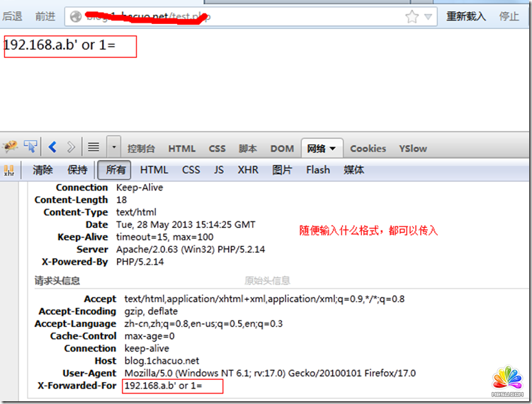
Task: Open the URL bar history dropdown
Action: (428, 16)
